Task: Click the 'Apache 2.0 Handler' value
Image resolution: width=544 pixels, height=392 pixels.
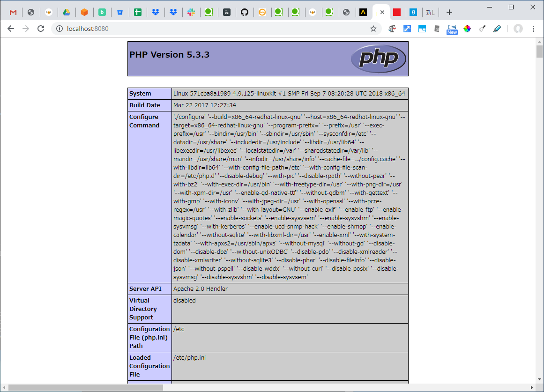Action: [201, 289]
